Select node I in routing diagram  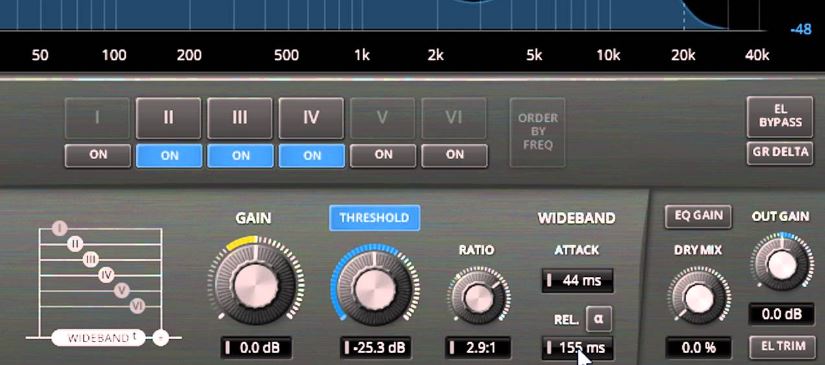pos(60,228)
